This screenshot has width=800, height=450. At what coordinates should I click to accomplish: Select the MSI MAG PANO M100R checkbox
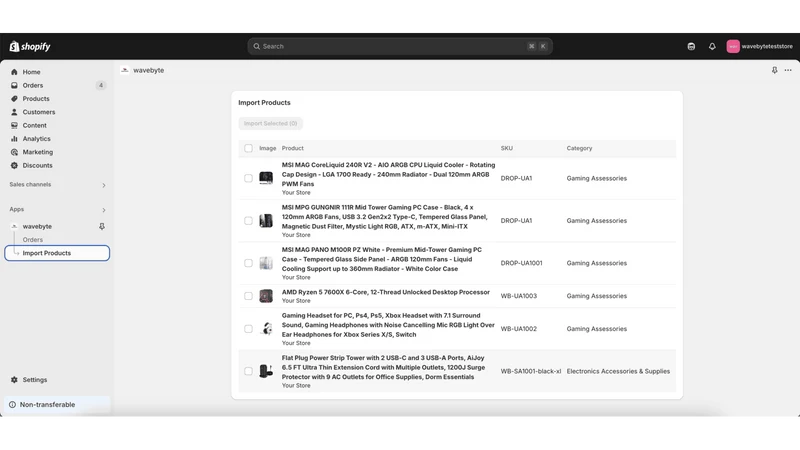248,263
